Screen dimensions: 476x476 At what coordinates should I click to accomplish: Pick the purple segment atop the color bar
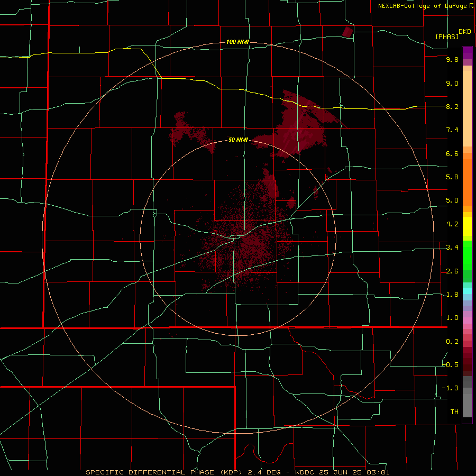467,53
